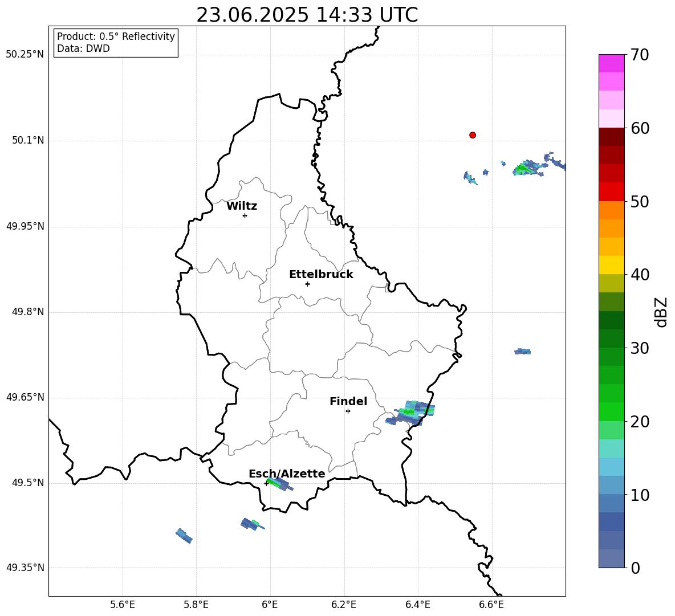The height and width of the screenshot is (616, 675).
Task: Click the title 23.06.2025 14:33 UTC
Action: coord(307,15)
